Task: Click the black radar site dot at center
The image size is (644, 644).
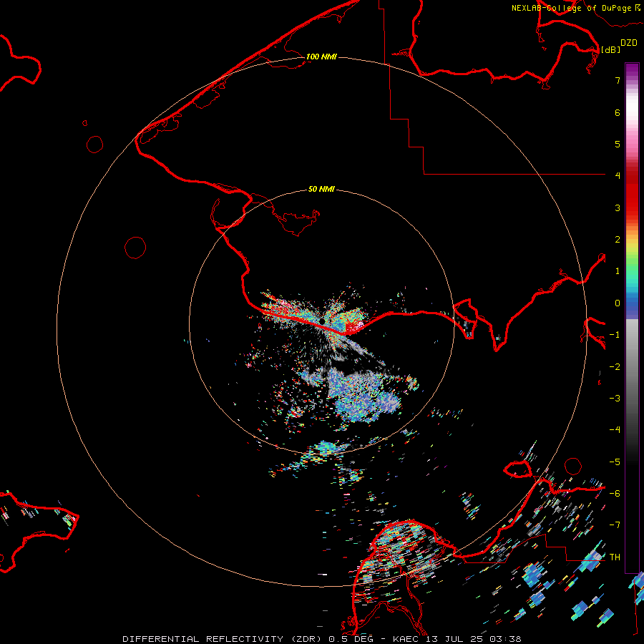Action: click(x=323, y=321)
